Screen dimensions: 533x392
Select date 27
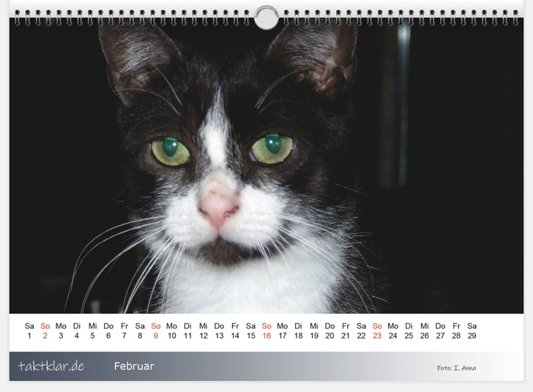click(x=440, y=336)
